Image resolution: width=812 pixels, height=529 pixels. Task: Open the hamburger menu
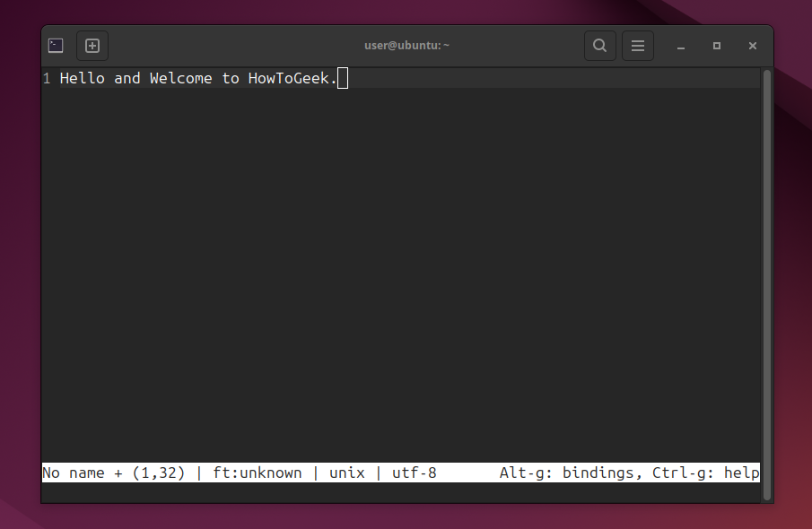pyautogui.click(x=637, y=46)
